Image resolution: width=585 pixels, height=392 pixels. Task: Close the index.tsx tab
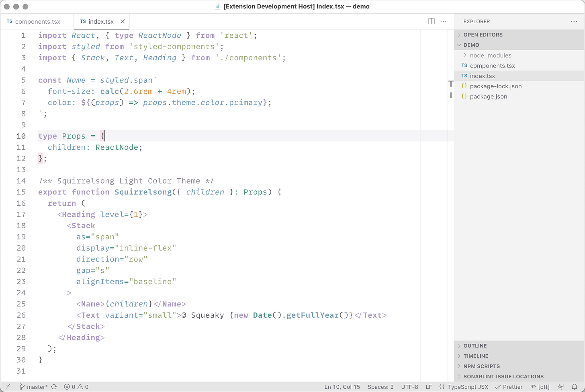pyautogui.click(x=123, y=22)
